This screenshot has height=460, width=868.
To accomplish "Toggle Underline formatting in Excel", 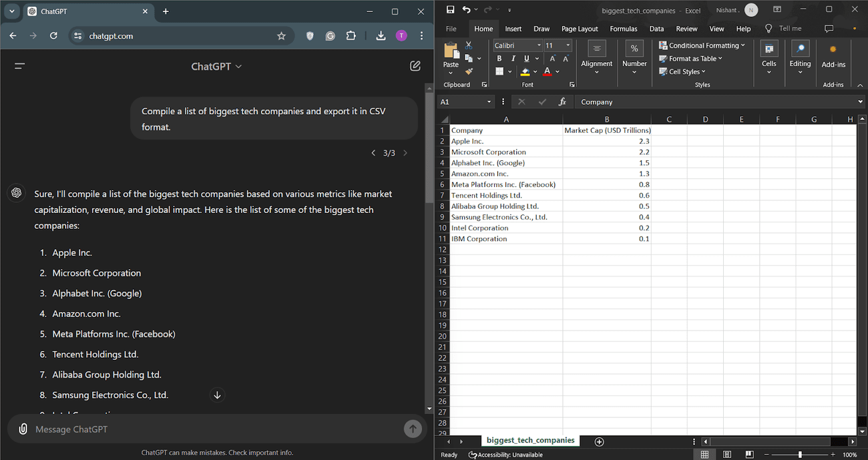I will tap(526, 59).
